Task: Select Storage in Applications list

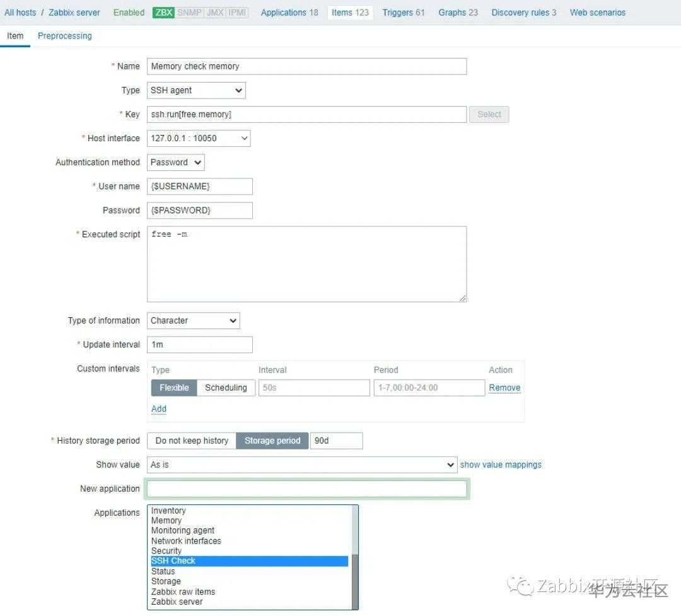Action: 249,581
